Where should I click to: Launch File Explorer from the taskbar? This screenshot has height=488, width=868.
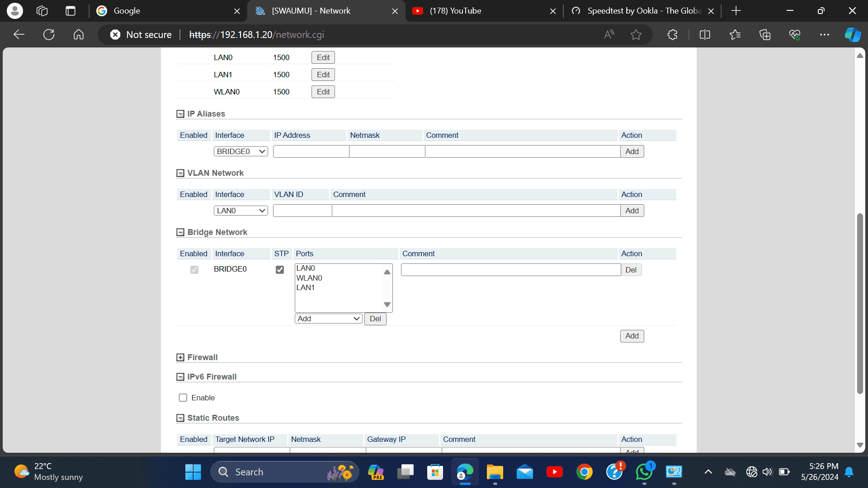click(495, 472)
